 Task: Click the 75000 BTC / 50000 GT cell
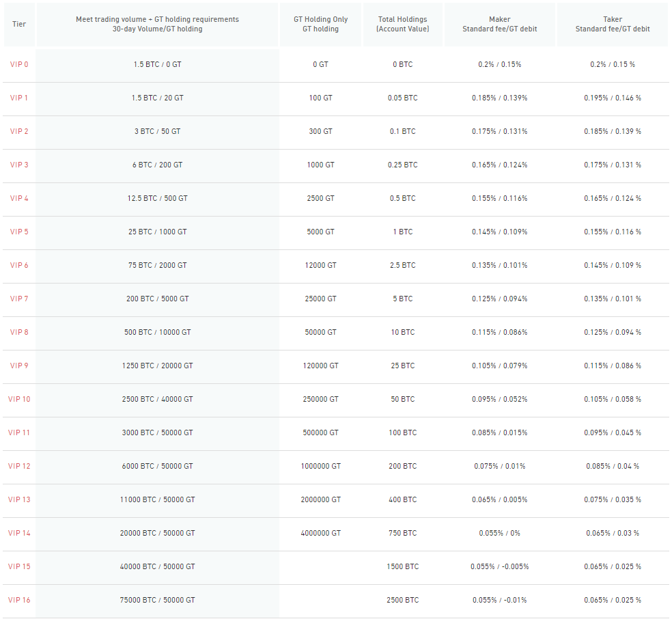point(157,600)
